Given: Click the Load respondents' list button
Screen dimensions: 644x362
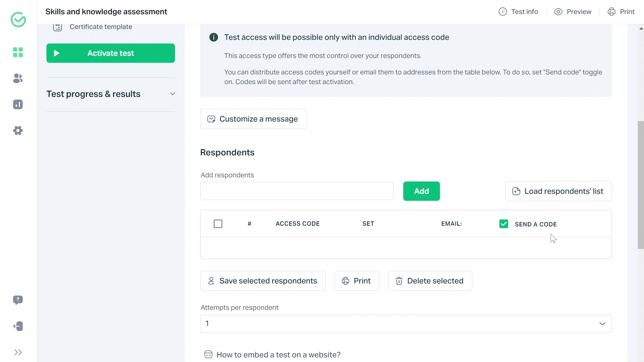Looking at the screenshot, I should (x=558, y=191).
